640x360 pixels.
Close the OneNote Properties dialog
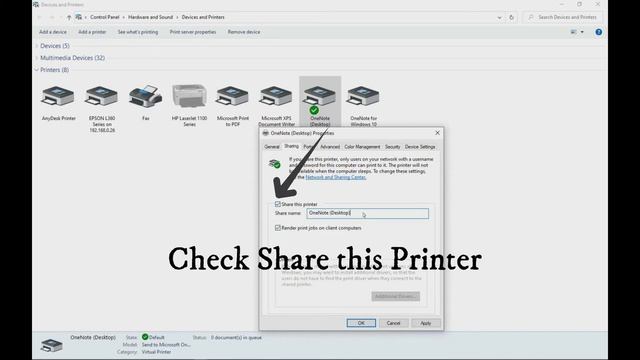pos(437,133)
